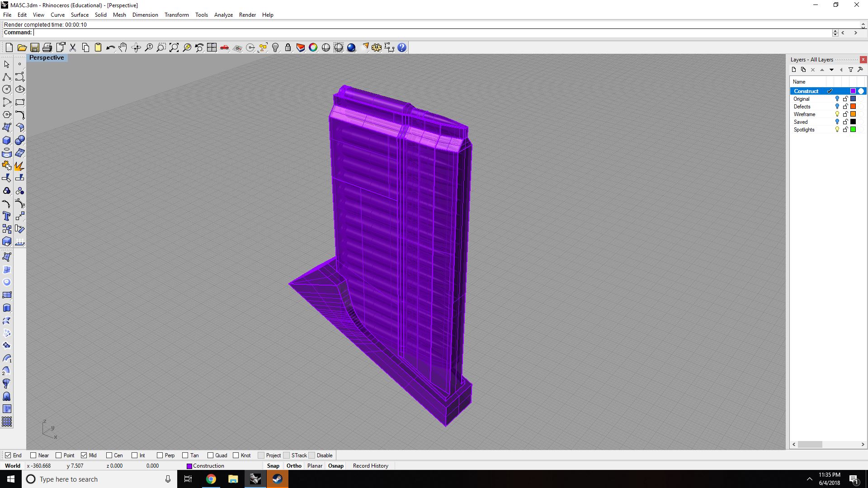Toggle the End osnap checkbox

pos(8,455)
